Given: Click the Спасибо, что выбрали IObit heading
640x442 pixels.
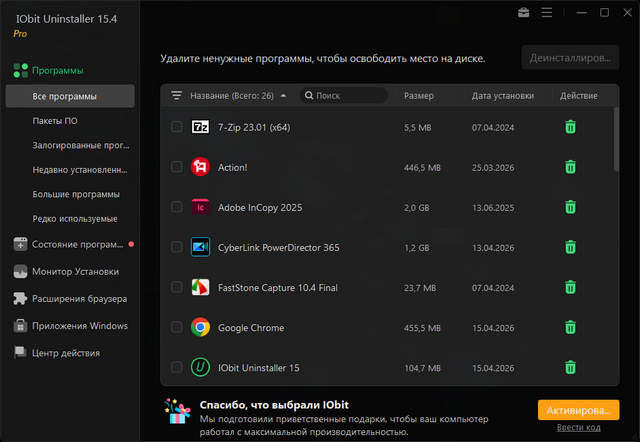Looking at the screenshot, I should [x=274, y=405].
